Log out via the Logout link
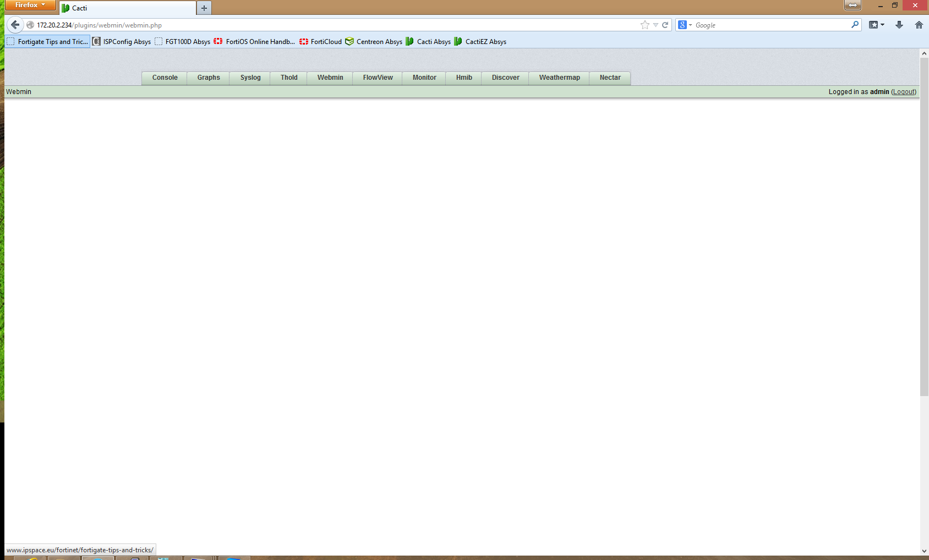Image resolution: width=929 pixels, height=560 pixels. click(904, 92)
